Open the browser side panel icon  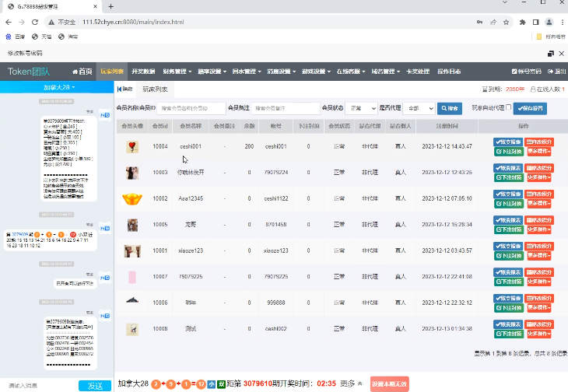[537, 22]
